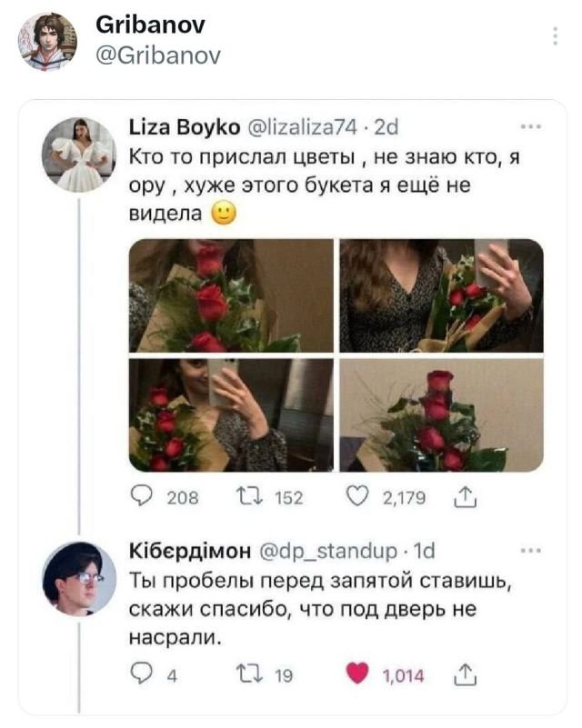
Task: View top-right photo of bouquet held in hand
Action: [441, 295]
